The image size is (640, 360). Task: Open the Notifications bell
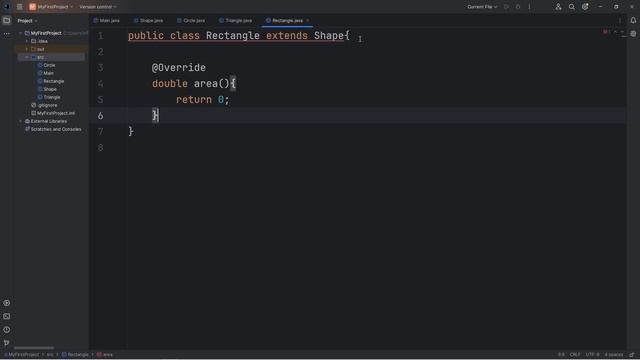click(x=633, y=20)
